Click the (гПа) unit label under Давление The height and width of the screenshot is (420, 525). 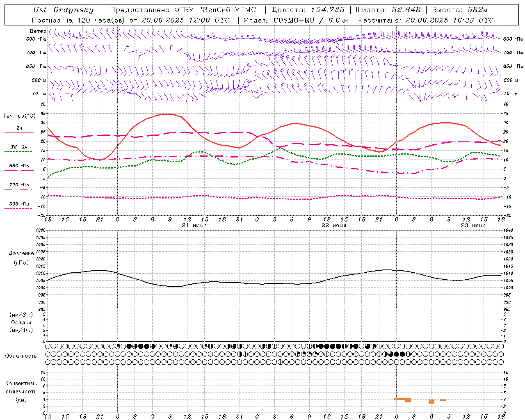pyautogui.click(x=21, y=263)
